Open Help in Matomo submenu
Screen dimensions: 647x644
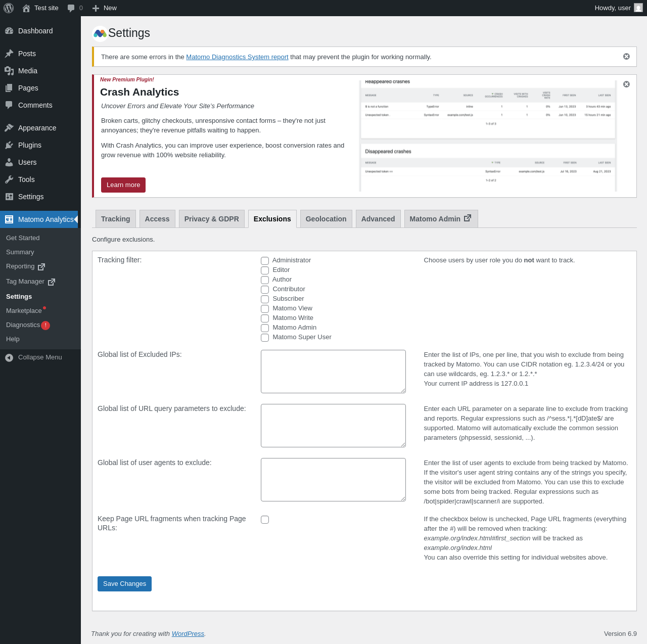[x=13, y=339]
